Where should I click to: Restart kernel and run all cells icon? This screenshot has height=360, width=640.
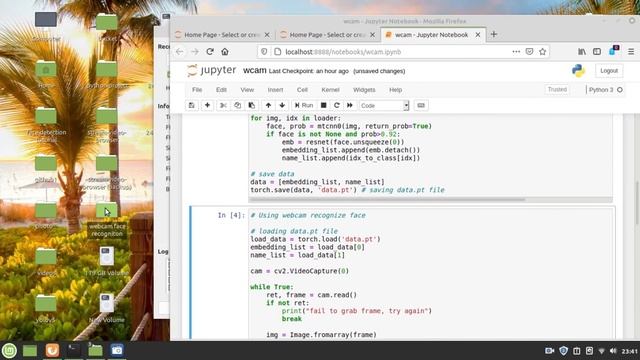[350, 105]
